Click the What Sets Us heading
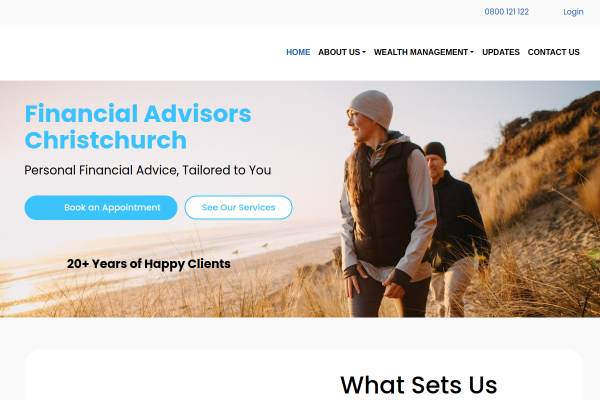This screenshot has height=400, width=600. point(419,385)
